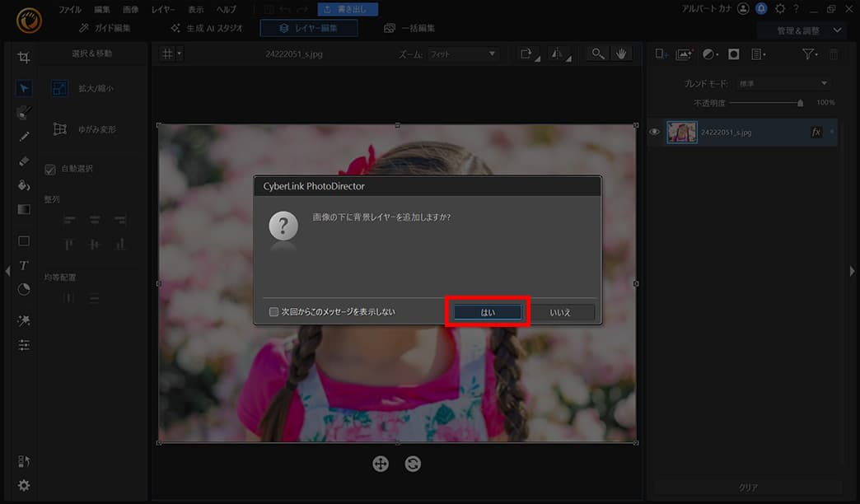This screenshot has width=860, height=504.
Task: Select the Paint Bucket fill tool
Action: point(23,185)
